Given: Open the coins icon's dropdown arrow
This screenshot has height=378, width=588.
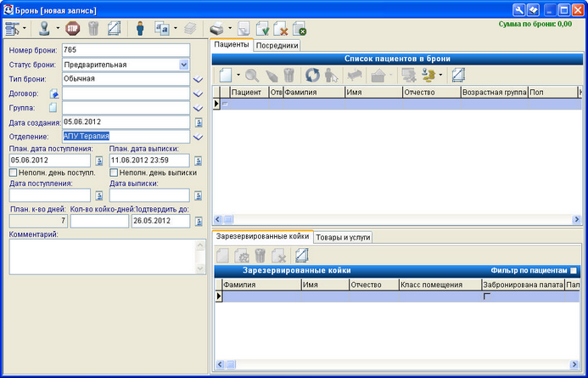Looking at the screenshot, I should point(440,75).
